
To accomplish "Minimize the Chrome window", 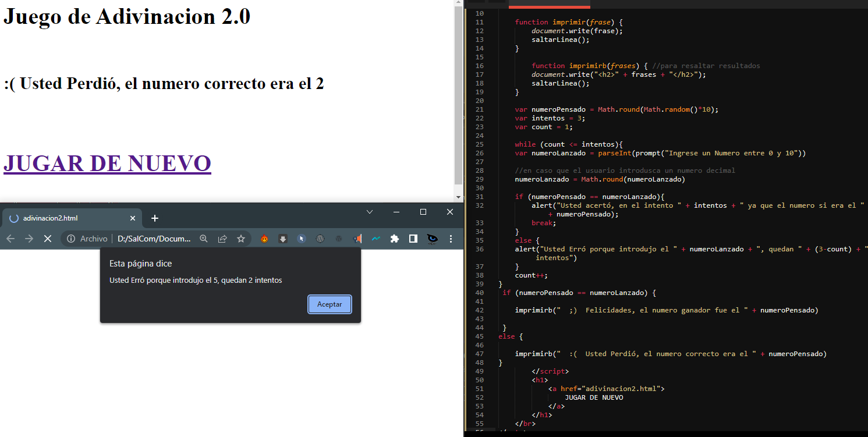I will (396, 212).
